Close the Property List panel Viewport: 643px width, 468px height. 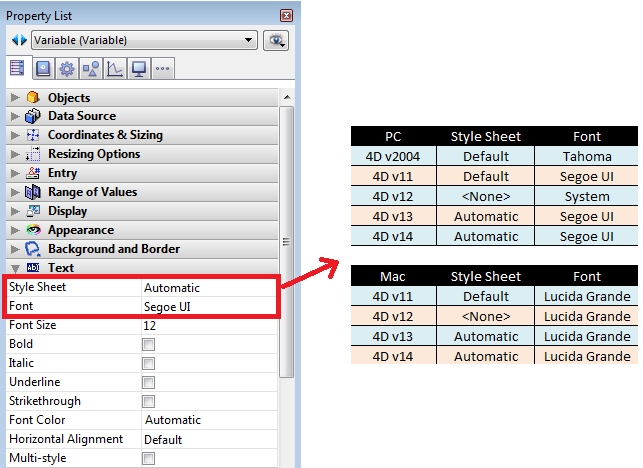click(287, 16)
